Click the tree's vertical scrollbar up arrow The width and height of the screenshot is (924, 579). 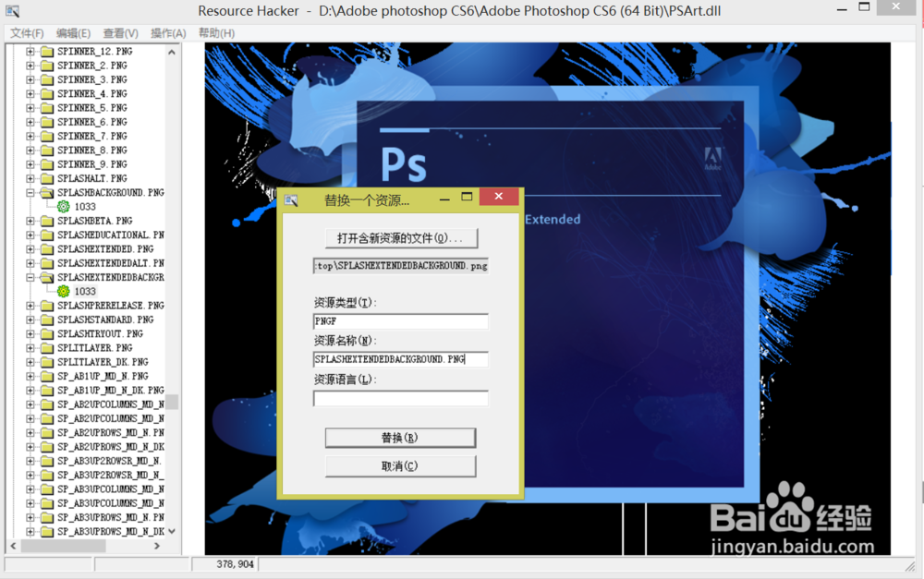[172, 52]
